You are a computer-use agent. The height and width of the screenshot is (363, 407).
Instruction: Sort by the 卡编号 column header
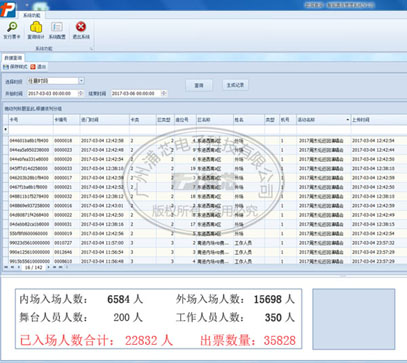pyautogui.click(x=66, y=120)
